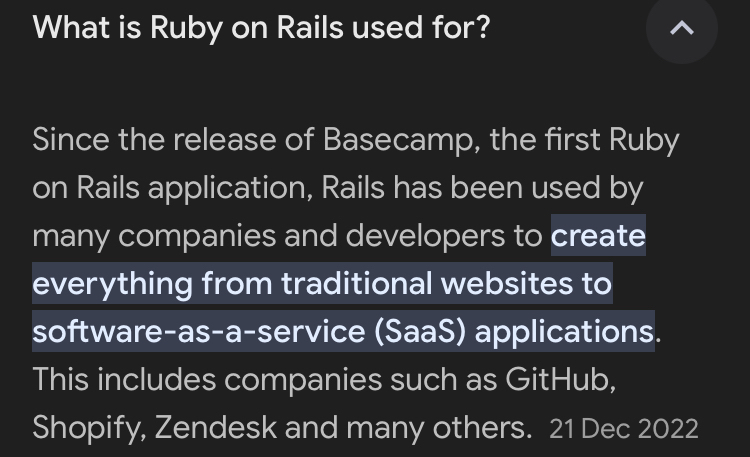Click the word 'Since' starting the paragraph

(x=69, y=139)
